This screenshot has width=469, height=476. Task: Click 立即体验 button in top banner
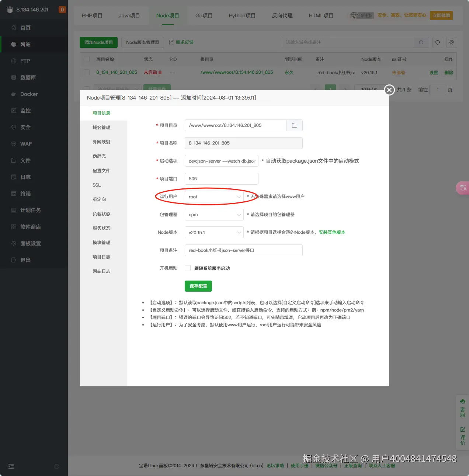pos(441,15)
